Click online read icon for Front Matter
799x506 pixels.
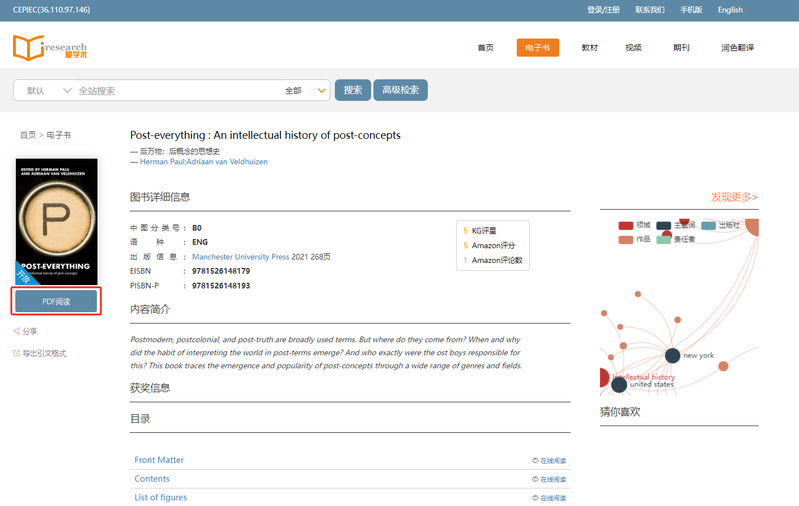pos(535,461)
